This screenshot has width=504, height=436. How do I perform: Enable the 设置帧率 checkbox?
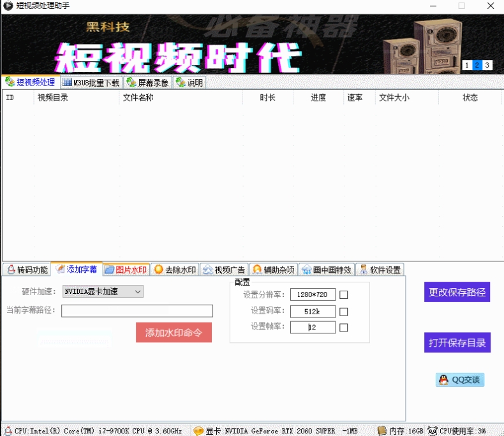click(x=344, y=328)
